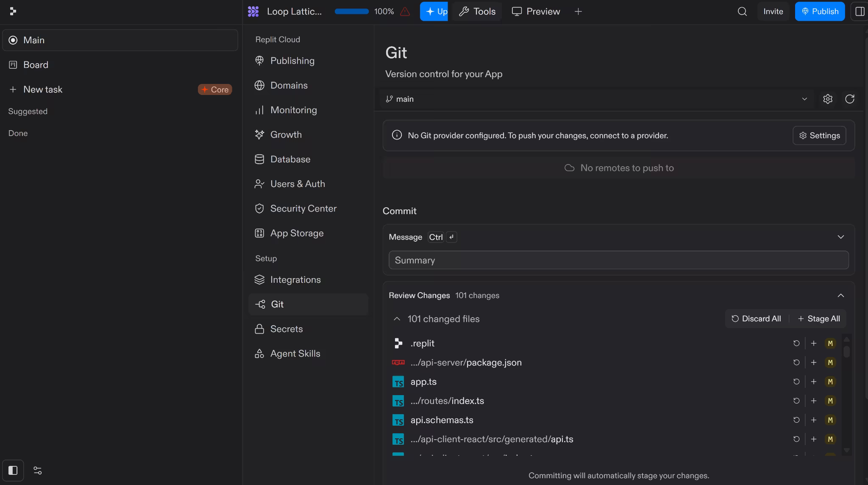Image resolution: width=868 pixels, height=485 pixels.
Task: Stage the app.ts file
Action: [813, 382]
